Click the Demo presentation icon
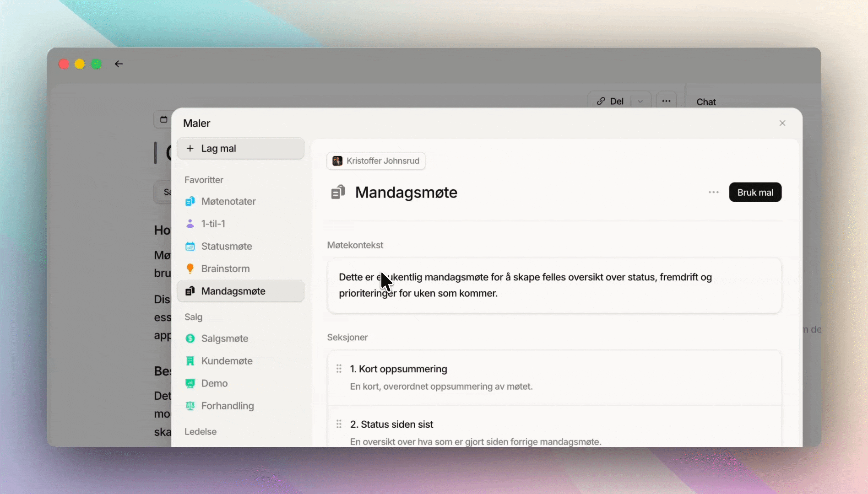Image resolution: width=868 pixels, height=494 pixels. [x=190, y=383]
